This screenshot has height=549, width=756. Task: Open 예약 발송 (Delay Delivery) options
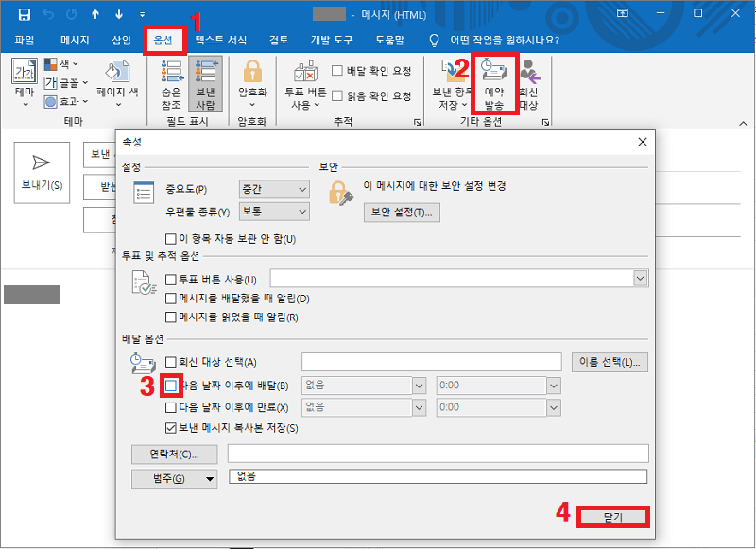(x=495, y=83)
